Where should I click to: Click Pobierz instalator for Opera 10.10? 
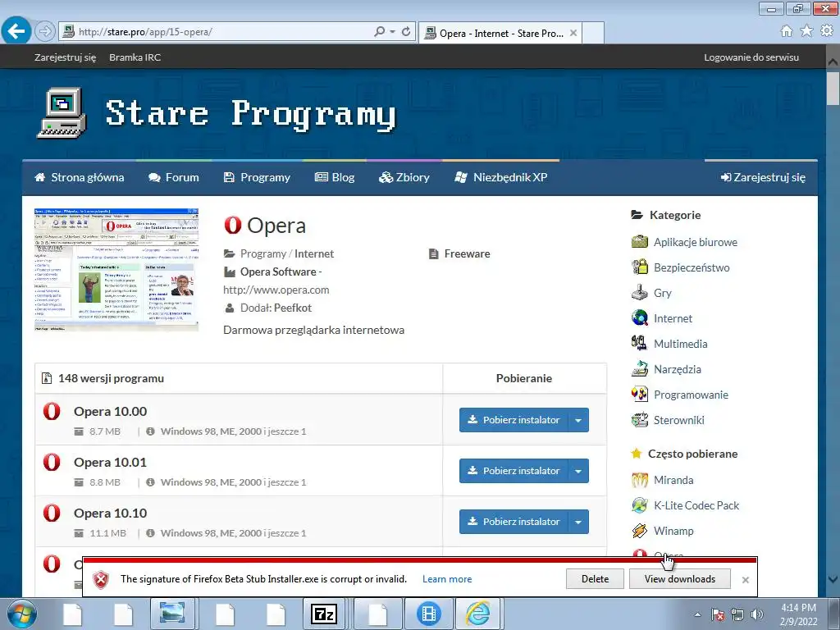point(514,522)
